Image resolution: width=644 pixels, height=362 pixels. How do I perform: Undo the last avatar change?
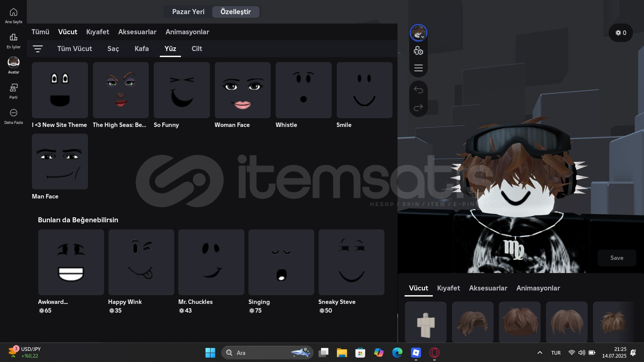point(418,90)
